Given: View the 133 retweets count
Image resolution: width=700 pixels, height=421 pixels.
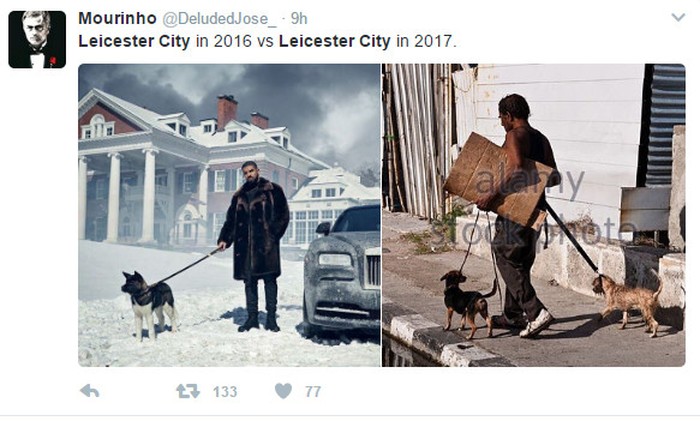Looking at the screenshot, I should point(225,392).
